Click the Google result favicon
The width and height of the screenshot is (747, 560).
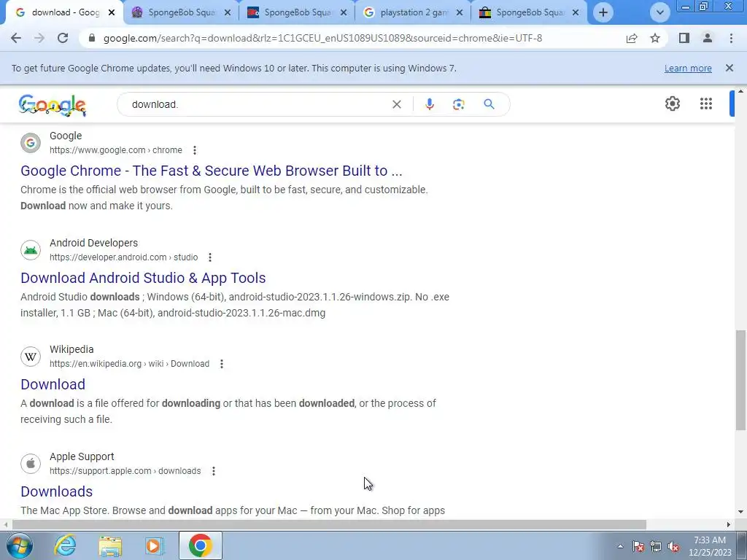pyautogui.click(x=31, y=143)
